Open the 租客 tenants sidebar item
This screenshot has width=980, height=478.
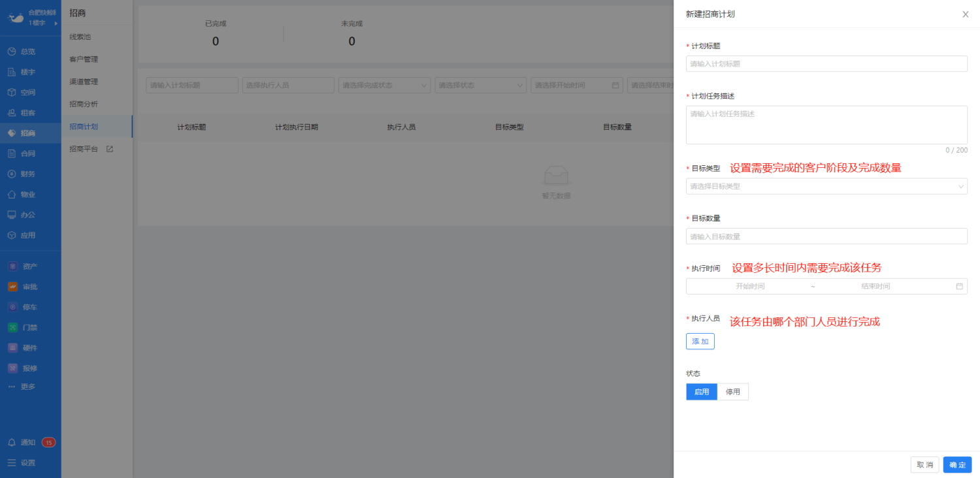point(21,112)
